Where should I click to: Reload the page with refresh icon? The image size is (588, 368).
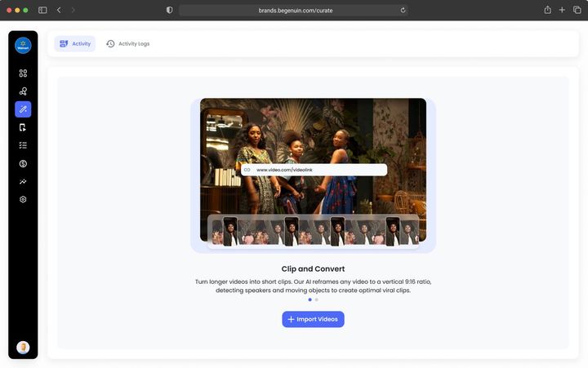pos(403,10)
